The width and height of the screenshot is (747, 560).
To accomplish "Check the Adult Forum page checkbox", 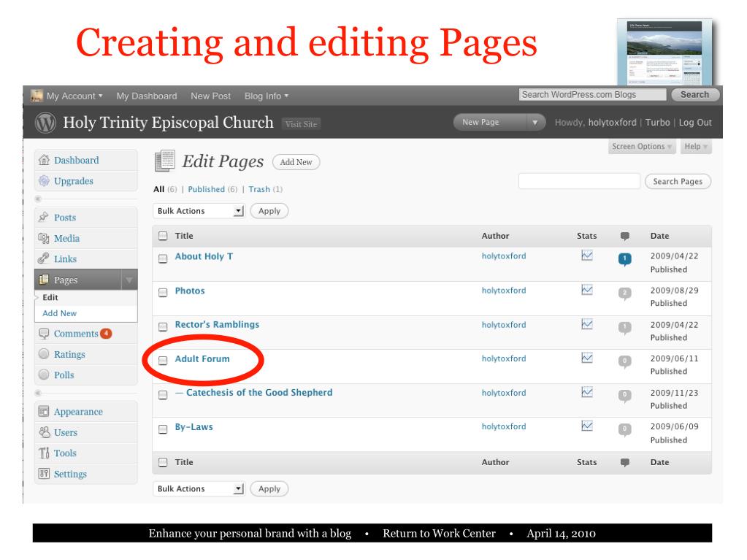I will 163,361.
